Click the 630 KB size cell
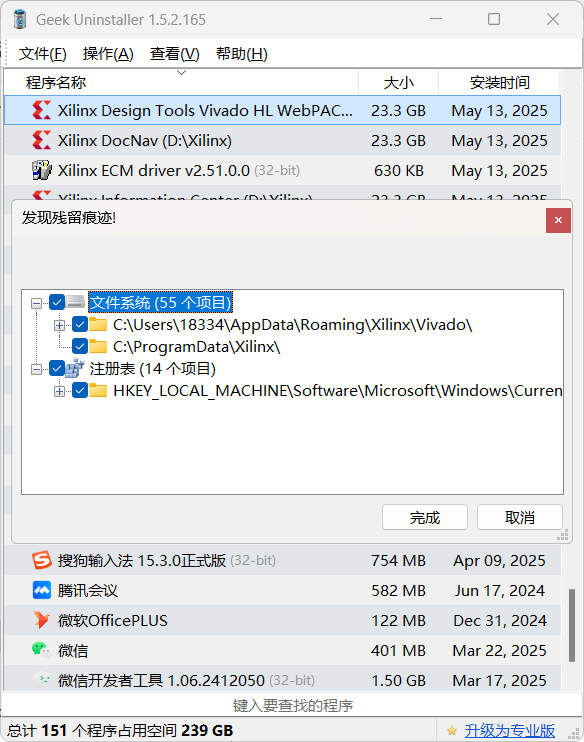 398,170
